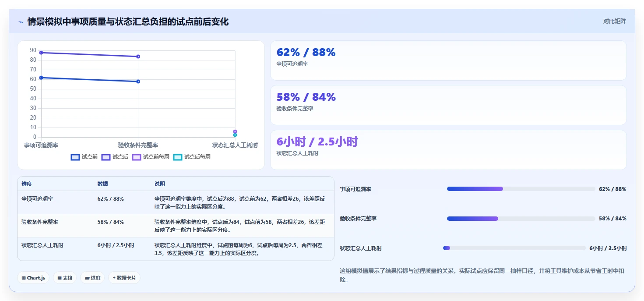Select the Chart.js tag
Image resolution: width=644 pixels, height=301 pixels.
point(33,278)
